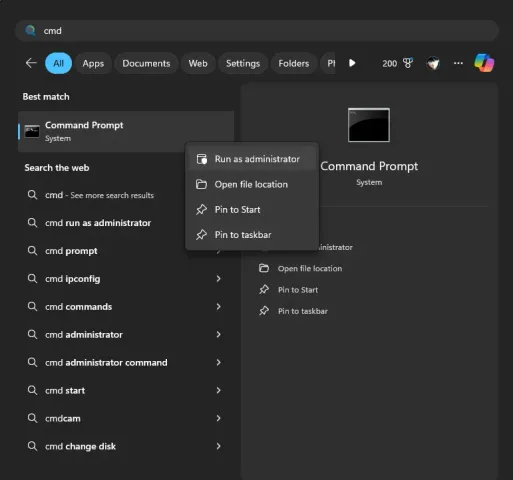The width and height of the screenshot is (513, 480).
Task: Select the All filter tab
Action: [x=58, y=63]
